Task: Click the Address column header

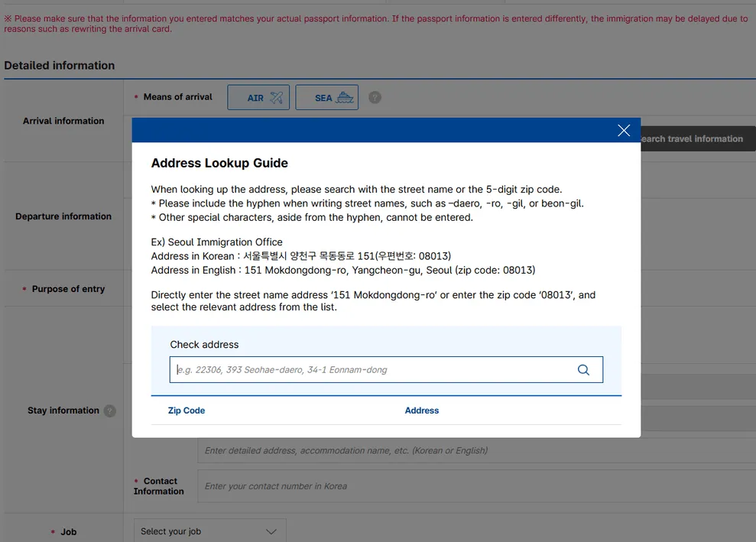Action: 422,411
